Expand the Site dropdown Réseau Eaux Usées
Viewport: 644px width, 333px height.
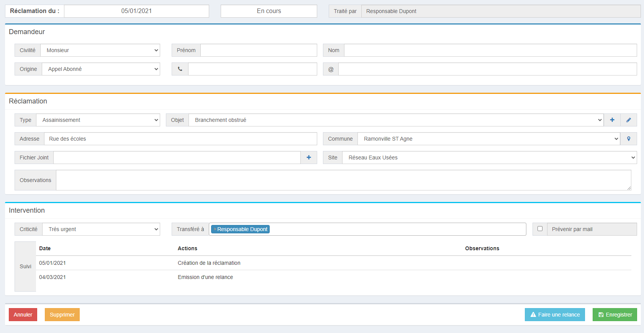(x=490, y=157)
